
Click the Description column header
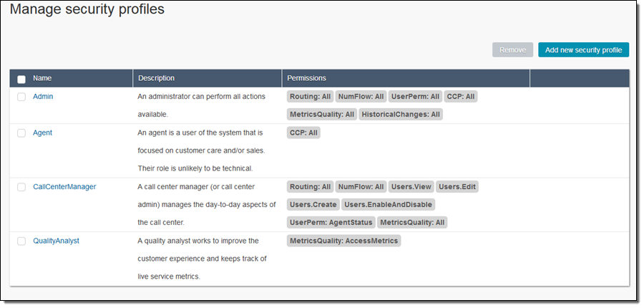pos(156,78)
